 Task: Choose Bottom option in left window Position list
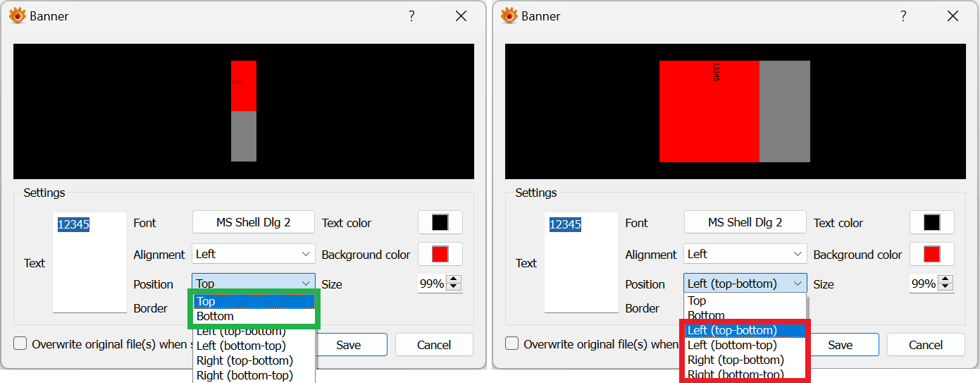click(x=254, y=316)
